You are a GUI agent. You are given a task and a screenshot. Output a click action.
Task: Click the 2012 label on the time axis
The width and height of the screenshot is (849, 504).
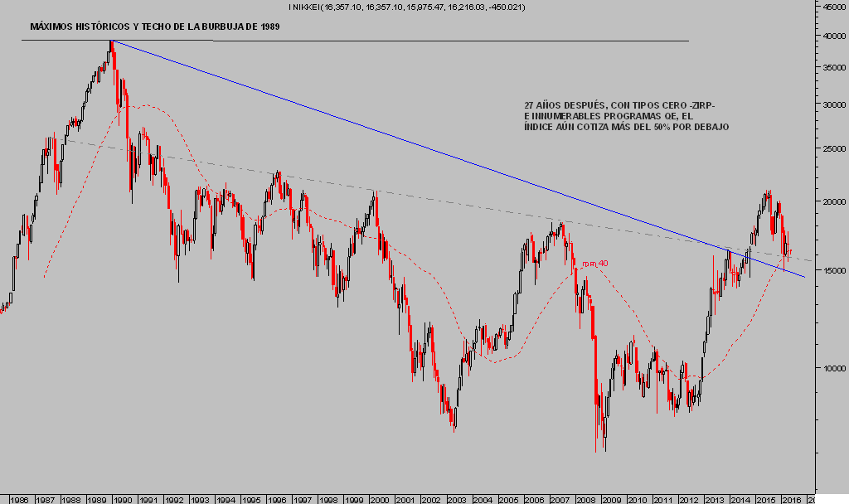coord(688,500)
